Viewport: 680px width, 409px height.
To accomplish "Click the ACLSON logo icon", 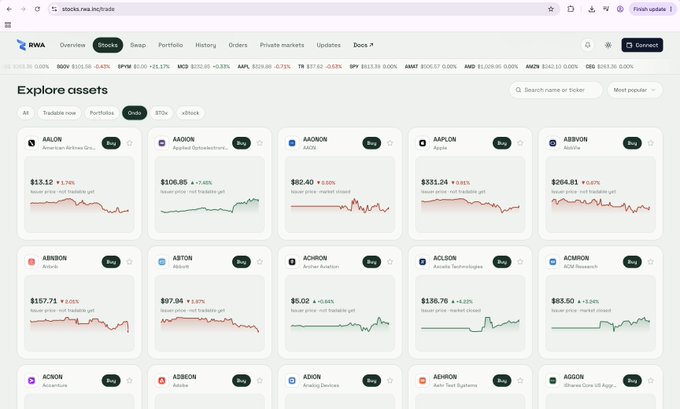I will tap(422, 262).
